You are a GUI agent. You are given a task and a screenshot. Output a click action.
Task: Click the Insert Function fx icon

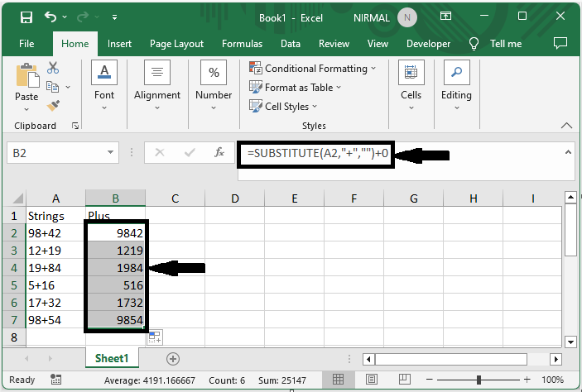tap(219, 153)
